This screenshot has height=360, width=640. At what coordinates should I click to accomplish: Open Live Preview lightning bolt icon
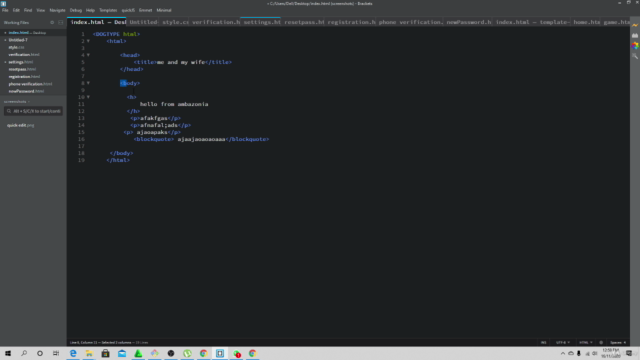coord(635,25)
